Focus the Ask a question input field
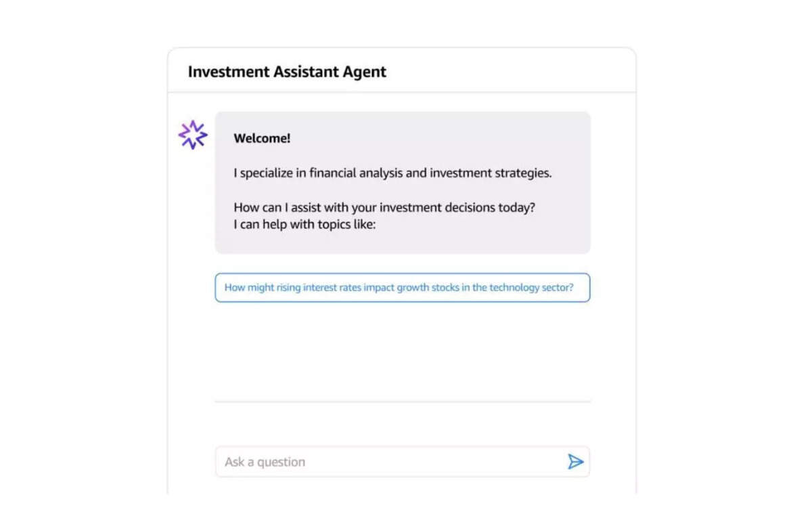The height and width of the screenshot is (518, 812). [403, 462]
